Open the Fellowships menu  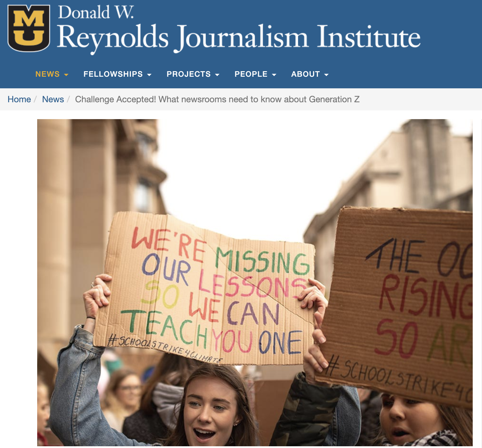117,74
